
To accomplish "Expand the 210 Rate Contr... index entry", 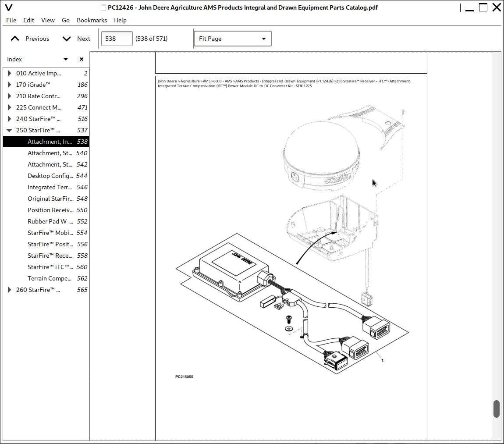I will tap(9, 96).
